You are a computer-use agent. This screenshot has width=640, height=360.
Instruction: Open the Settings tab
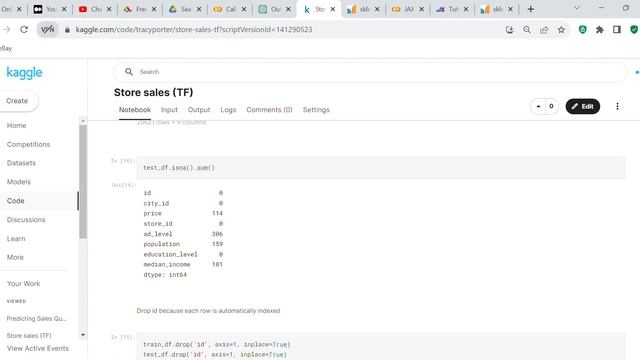coord(316,110)
